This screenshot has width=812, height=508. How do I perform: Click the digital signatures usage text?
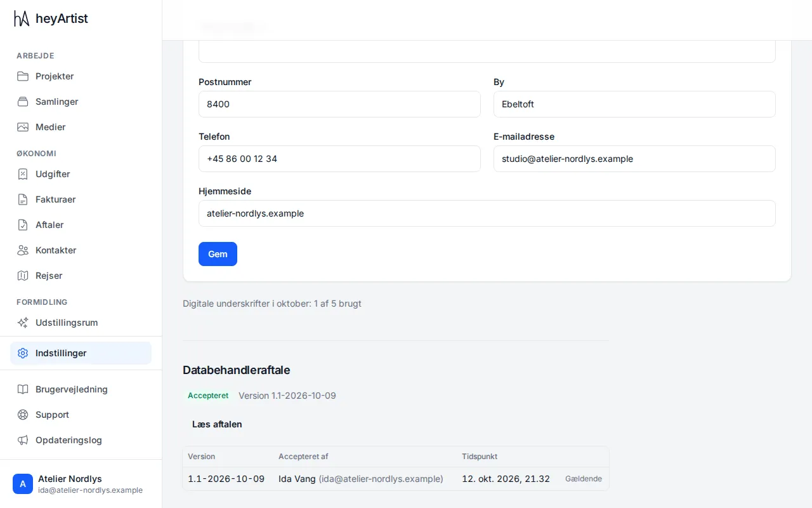272,304
